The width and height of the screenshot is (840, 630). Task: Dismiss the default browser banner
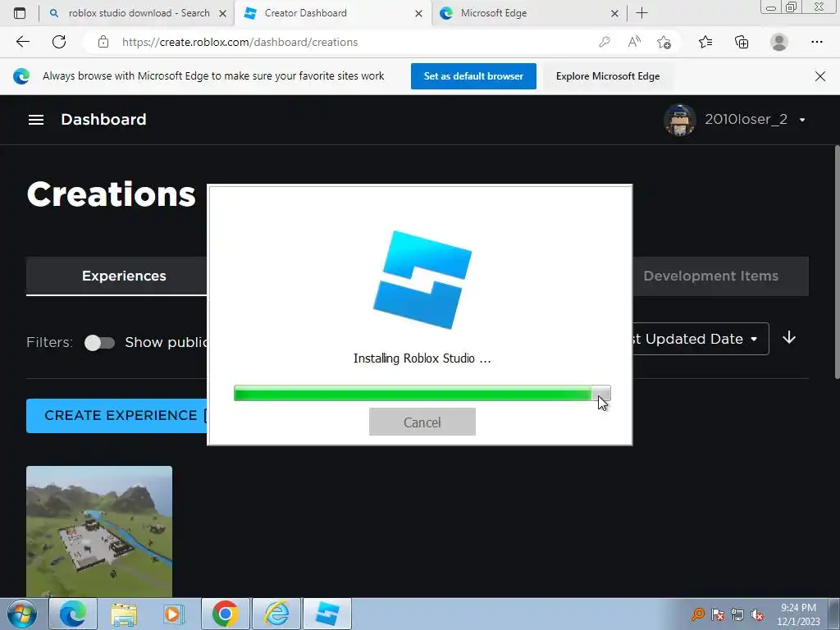pos(820,76)
